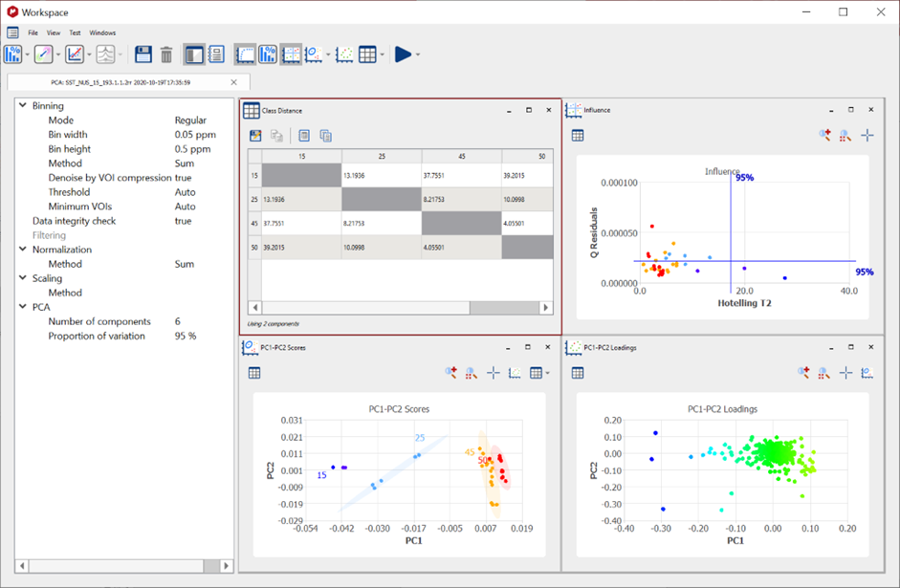Collapse the Binning tree section

pos(22,106)
